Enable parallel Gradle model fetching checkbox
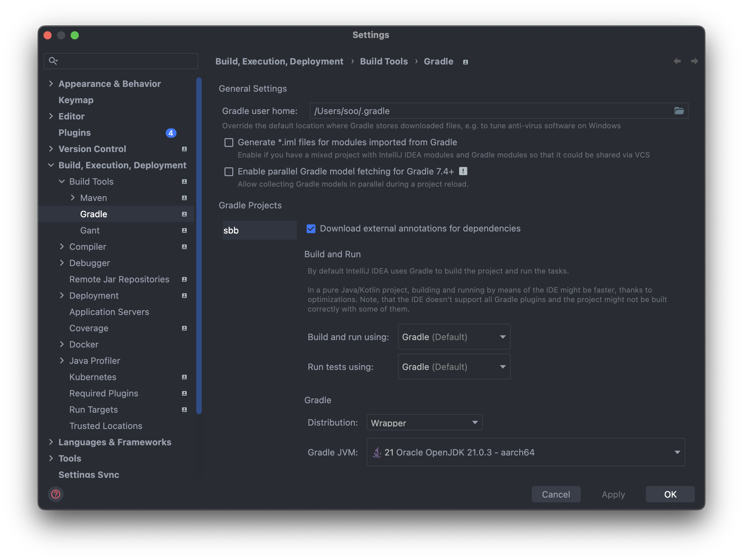This screenshot has height=560, width=743. (229, 172)
